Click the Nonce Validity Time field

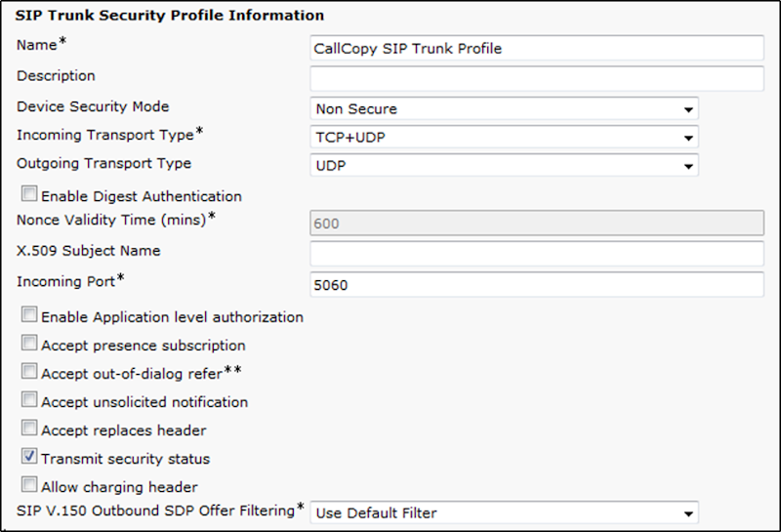536,223
